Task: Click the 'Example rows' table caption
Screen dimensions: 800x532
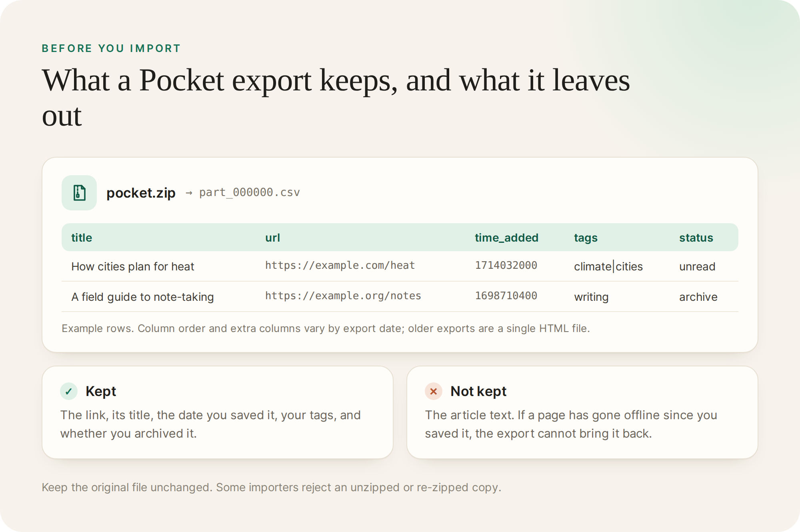Action: click(x=326, y=328)
